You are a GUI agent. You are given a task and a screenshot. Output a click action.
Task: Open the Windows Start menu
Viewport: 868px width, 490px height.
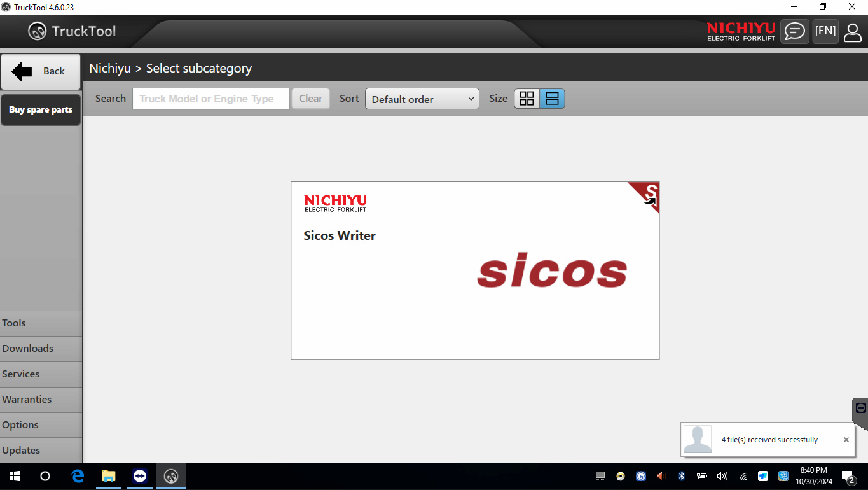click(x=14, y=476)
